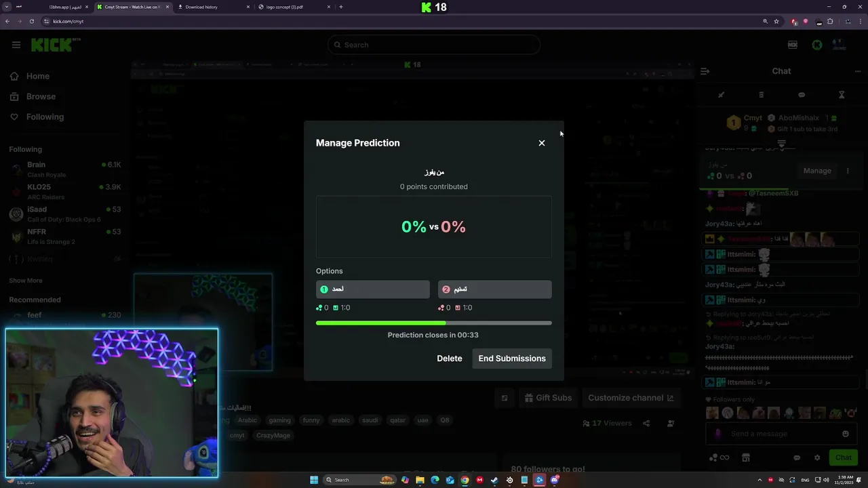This screenshot has height=488, width=868.
Task: Click the Q8 tag
Action: pos(445,420)
